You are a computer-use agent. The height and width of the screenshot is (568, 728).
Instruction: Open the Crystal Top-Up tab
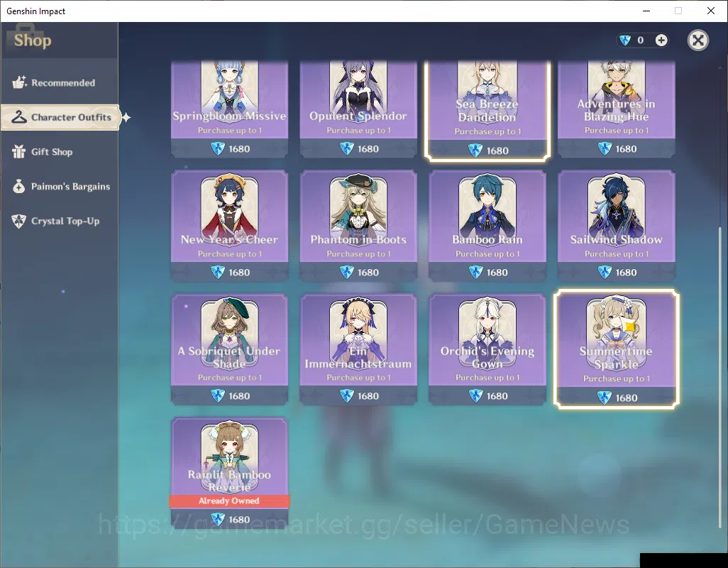[x=60, y=221]
